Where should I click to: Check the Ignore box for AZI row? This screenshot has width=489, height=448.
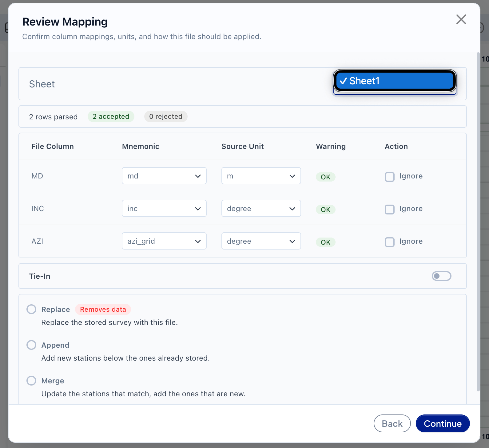coord(390,242)
